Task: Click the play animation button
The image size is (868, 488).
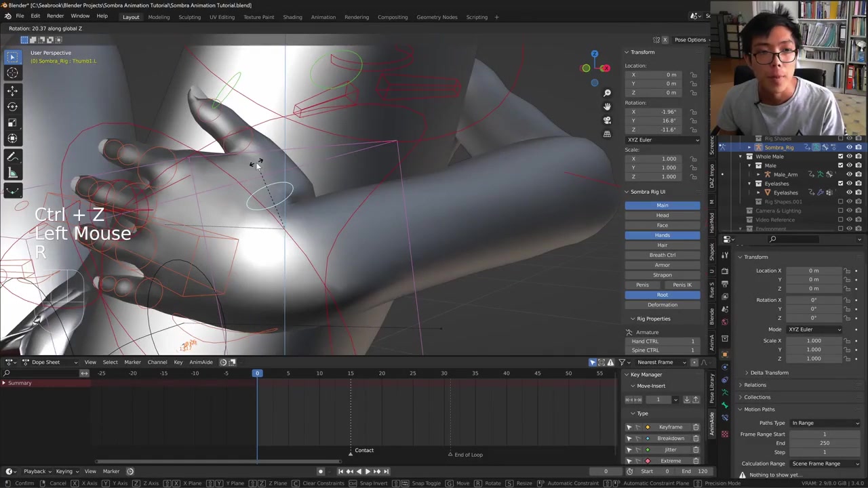Action: click(x=367, y=471)
